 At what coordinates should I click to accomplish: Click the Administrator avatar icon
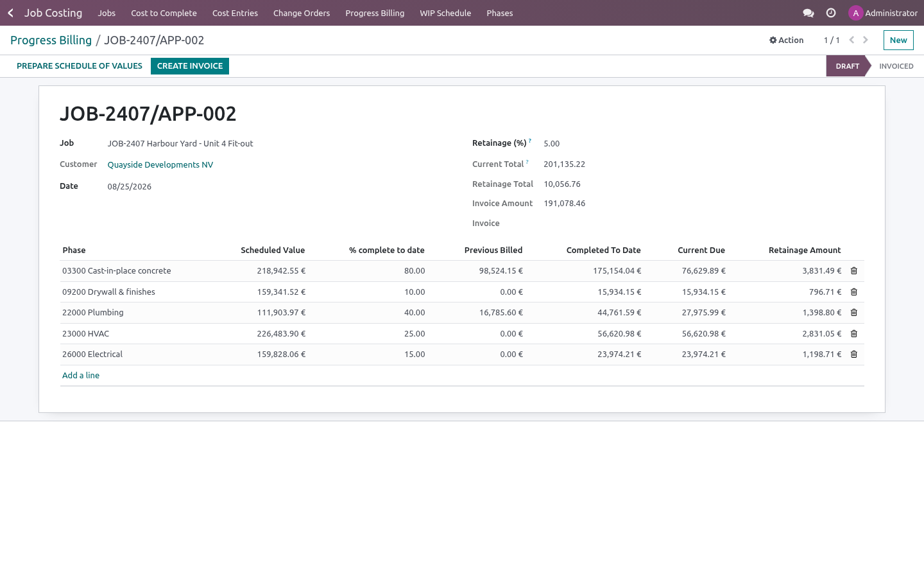[855, 13]
